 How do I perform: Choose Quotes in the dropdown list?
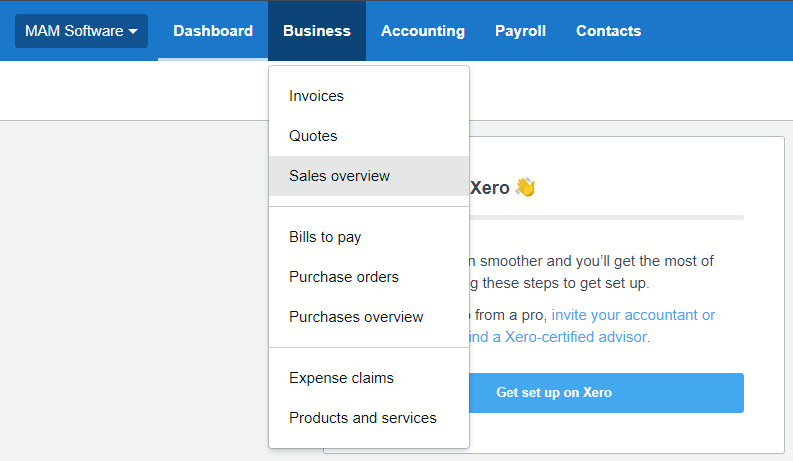point(313,136)
